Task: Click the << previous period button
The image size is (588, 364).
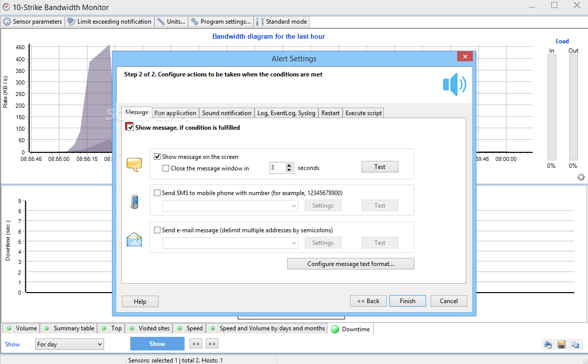Action: point(196,344)
